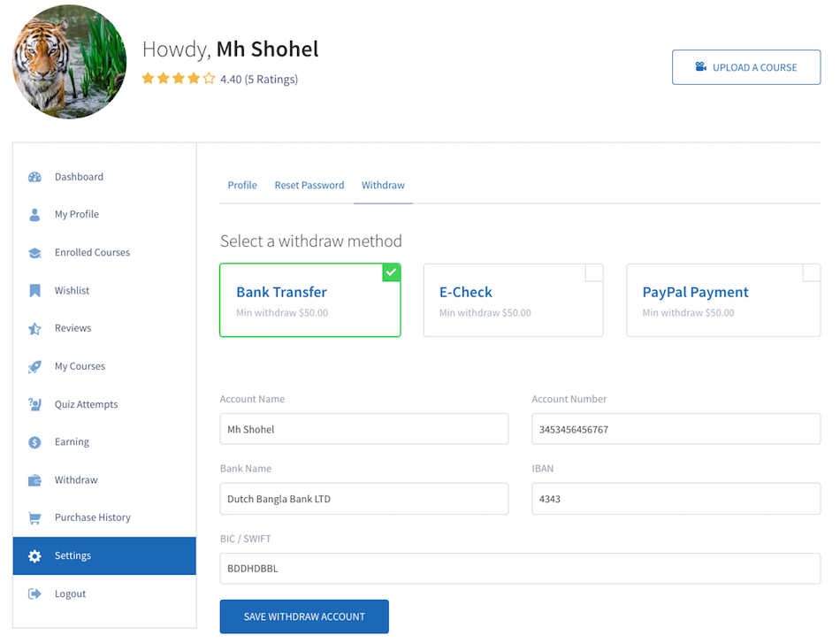Click the Account Number input field

click(x=676, y=429)
